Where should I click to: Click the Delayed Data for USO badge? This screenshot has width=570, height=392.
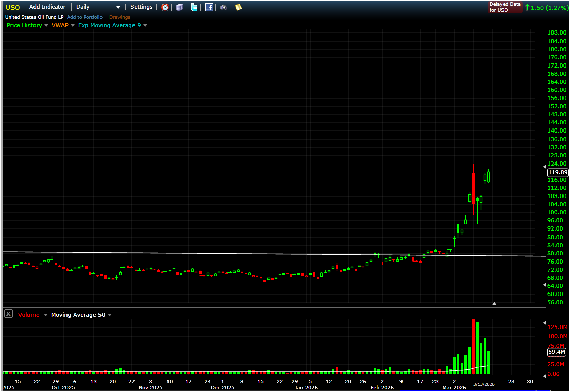pos(505,7)
